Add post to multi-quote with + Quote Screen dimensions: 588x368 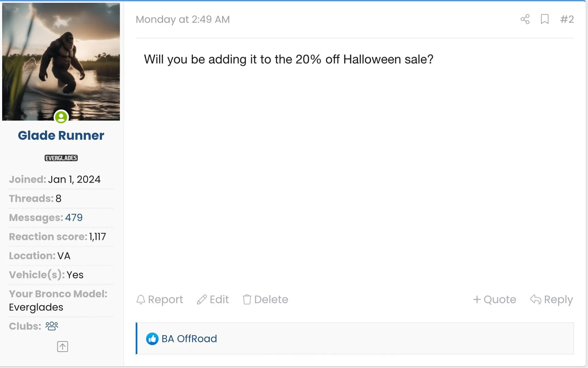(x=494, y=299)
